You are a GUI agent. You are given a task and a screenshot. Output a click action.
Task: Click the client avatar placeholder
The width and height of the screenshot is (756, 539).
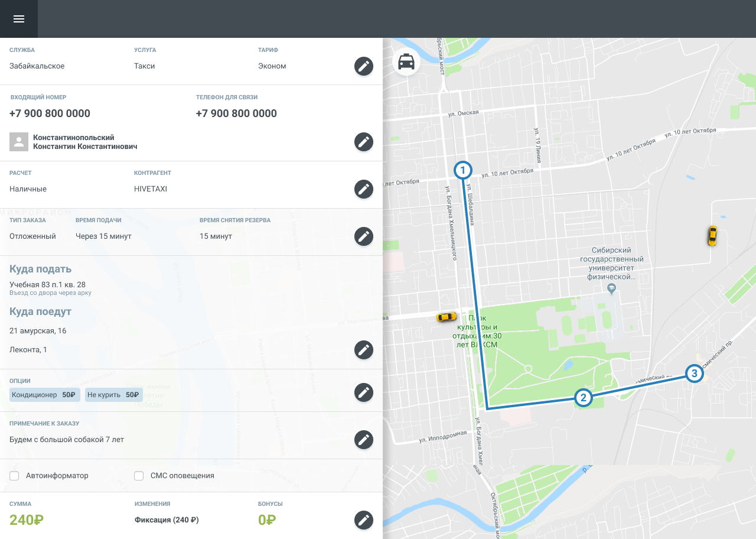tap(19, 142)
